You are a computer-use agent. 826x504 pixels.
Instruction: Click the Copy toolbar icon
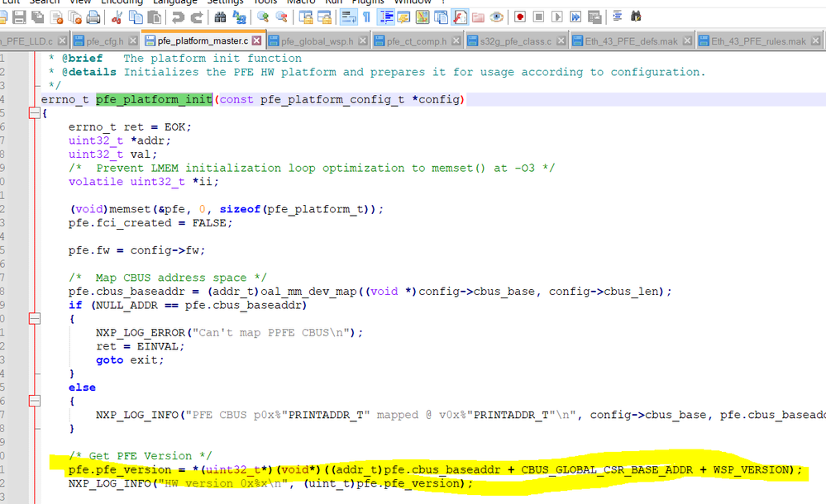tap(136, 17)
